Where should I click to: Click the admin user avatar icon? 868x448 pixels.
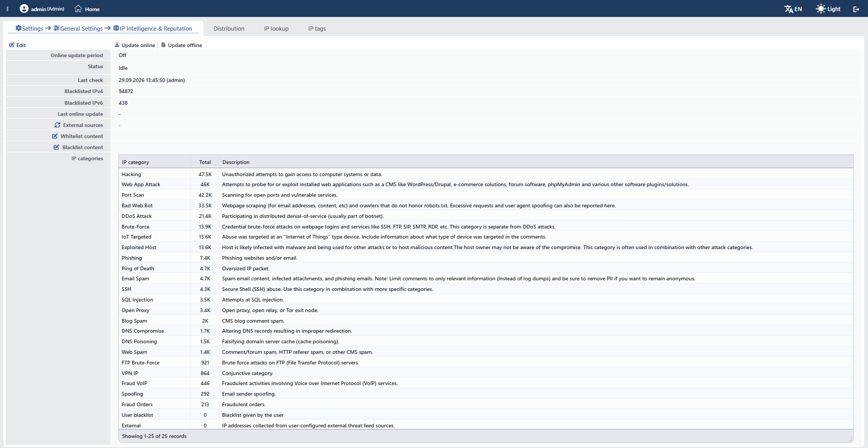[24, 8]
